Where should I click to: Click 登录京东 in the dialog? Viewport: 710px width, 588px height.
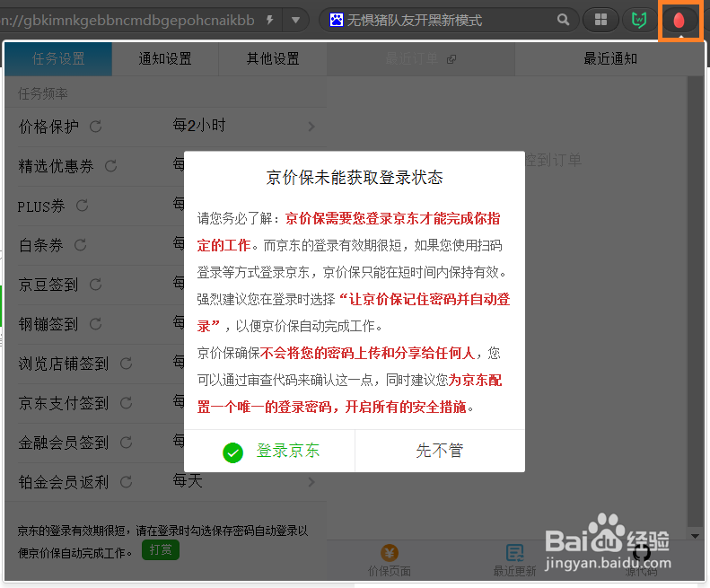click(x=269, y=451)
